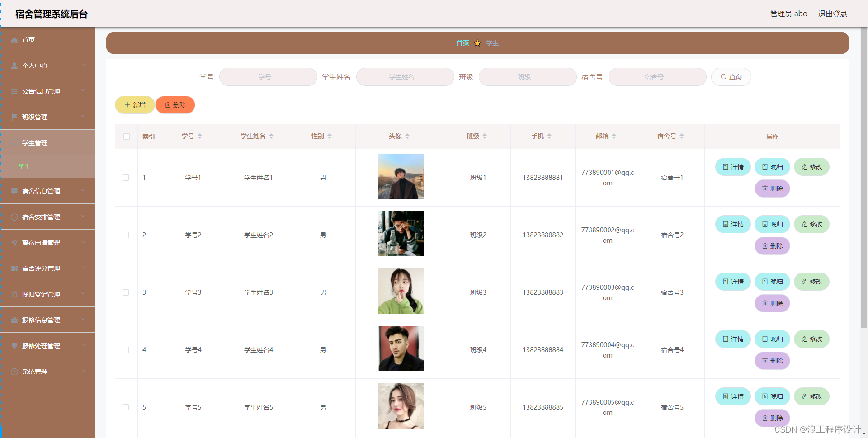Click the 新增 add button

point(134,105)
